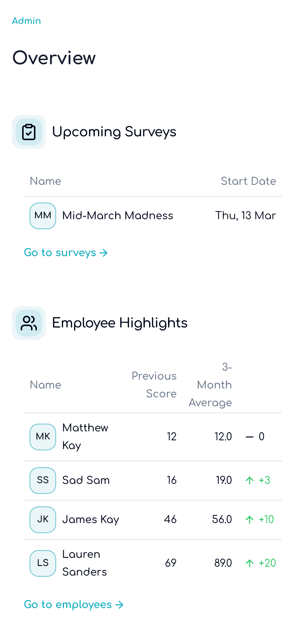Click the MM avatar for Mid-March Madness
The height and width of the screenshot is (644, 305).
point(43,216)
